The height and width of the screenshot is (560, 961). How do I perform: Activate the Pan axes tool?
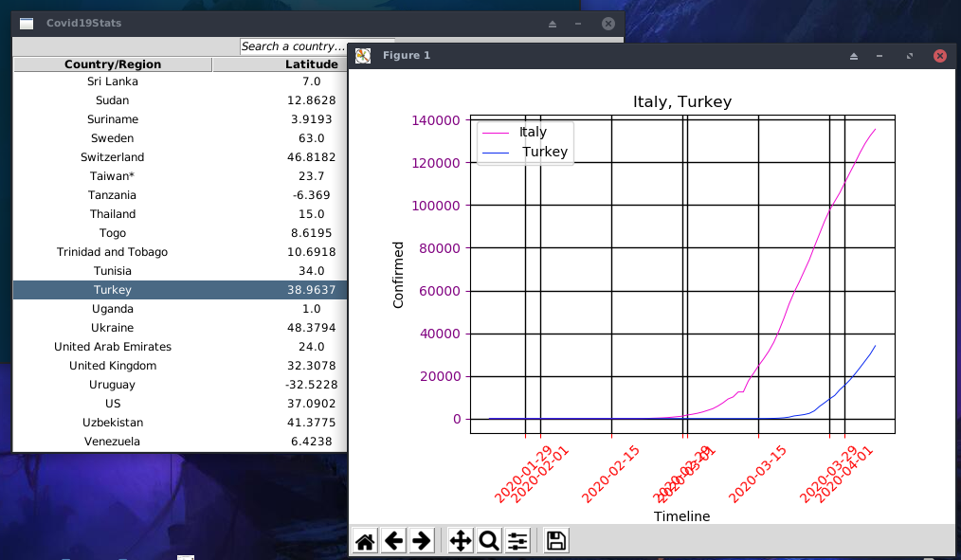click(461, 541)
